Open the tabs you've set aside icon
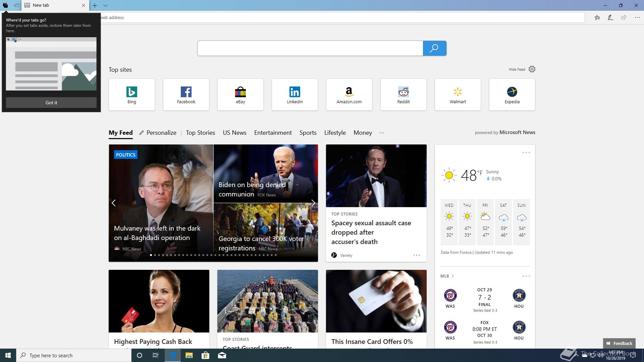 click(x=5, y=5)
